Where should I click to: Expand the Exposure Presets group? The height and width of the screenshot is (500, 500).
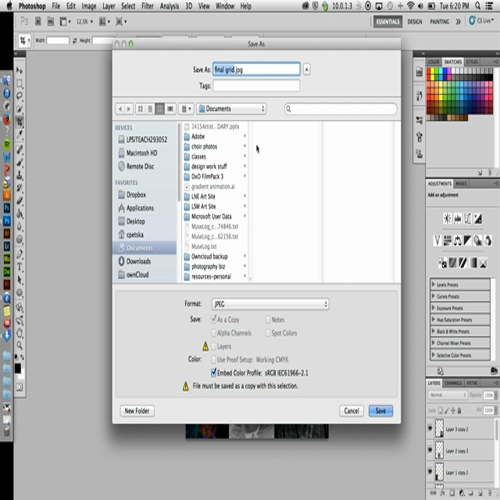pyautogui.click(x=433, y=308)
